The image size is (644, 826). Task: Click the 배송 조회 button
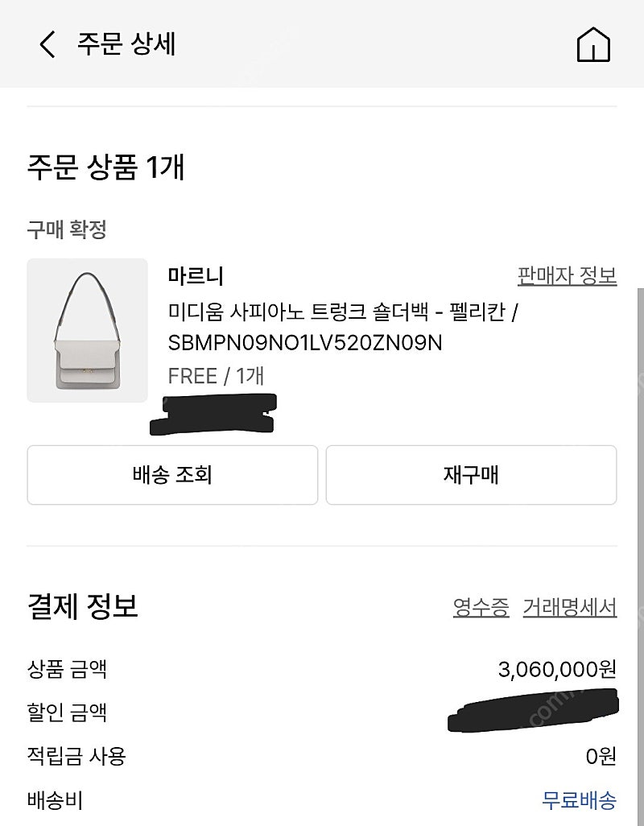[x=172, y=475]
